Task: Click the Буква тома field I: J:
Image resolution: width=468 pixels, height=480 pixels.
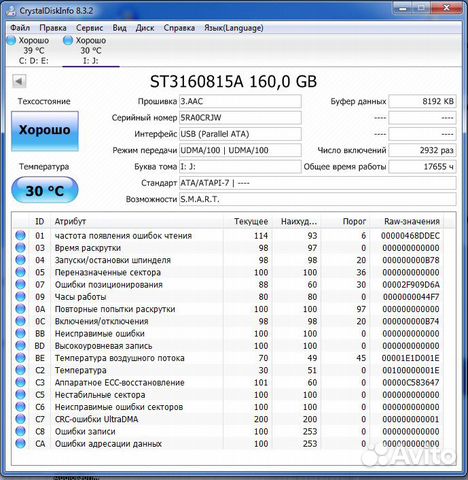Action: 240,167
